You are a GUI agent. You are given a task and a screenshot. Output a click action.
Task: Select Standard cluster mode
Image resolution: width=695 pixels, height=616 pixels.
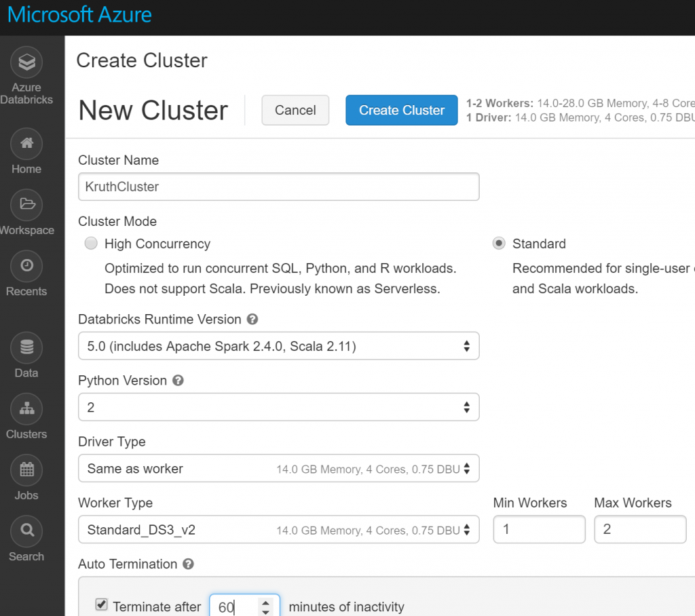pos(499,244)
